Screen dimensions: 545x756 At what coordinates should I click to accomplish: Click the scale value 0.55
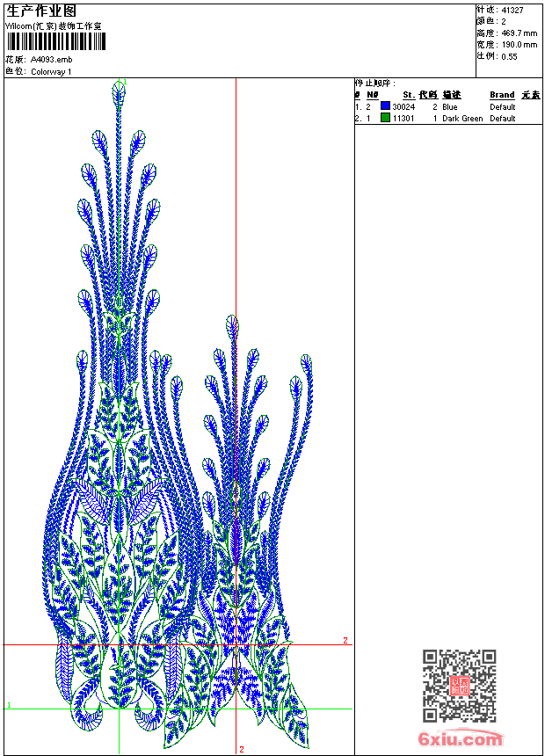point(509,57)
